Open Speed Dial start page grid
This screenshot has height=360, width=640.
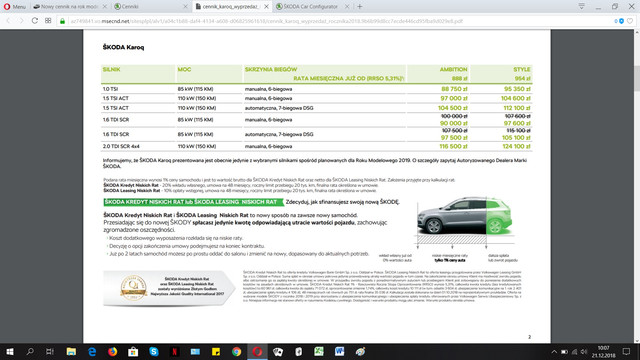[48, 21]
